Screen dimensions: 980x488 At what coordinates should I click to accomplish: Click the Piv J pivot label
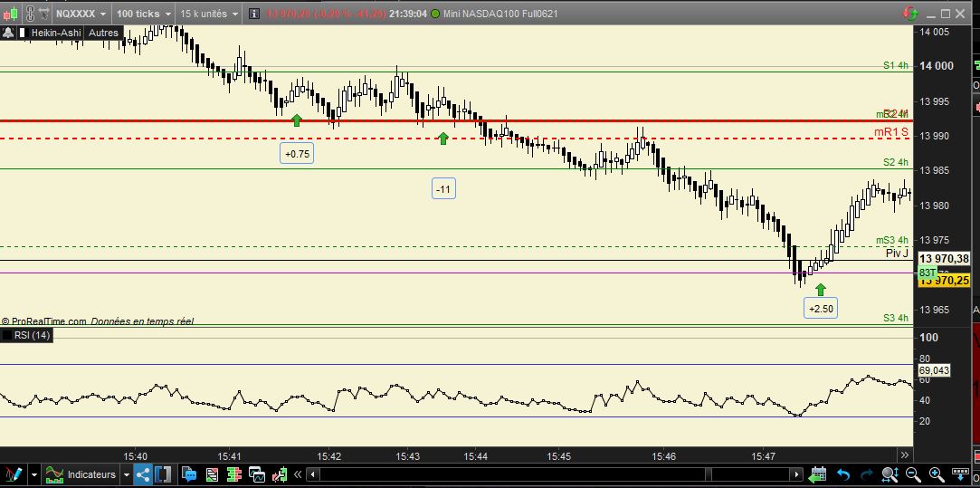897,253
